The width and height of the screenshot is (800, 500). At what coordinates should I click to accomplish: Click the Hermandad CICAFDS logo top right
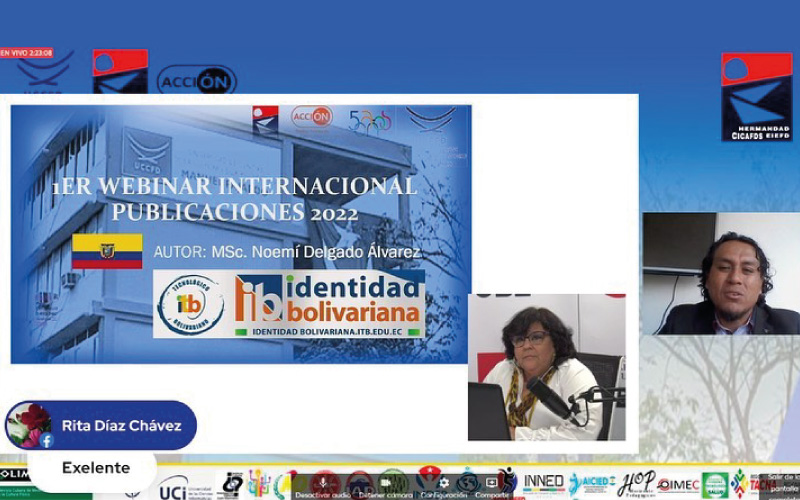click(757, 97)
